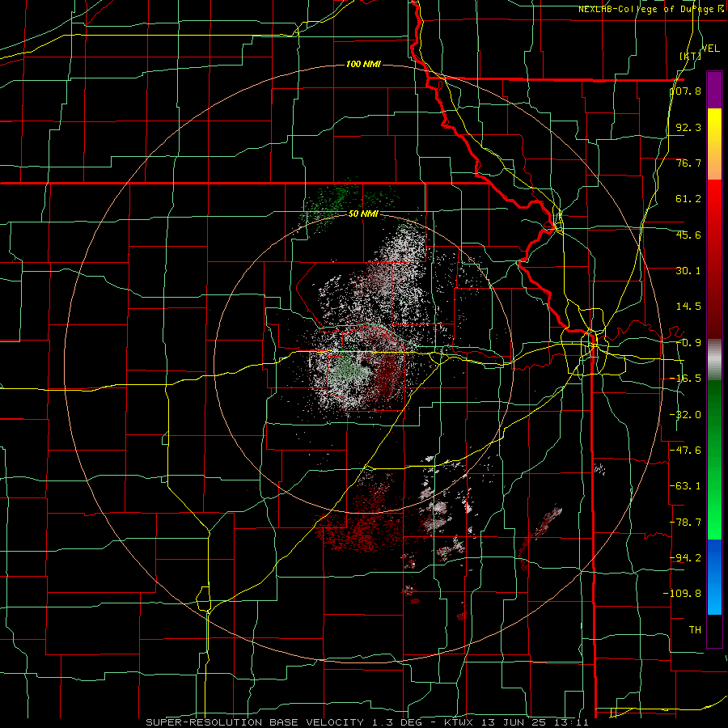
Task: Click the 30.1 velocity scale value
Action: (688, 271)
